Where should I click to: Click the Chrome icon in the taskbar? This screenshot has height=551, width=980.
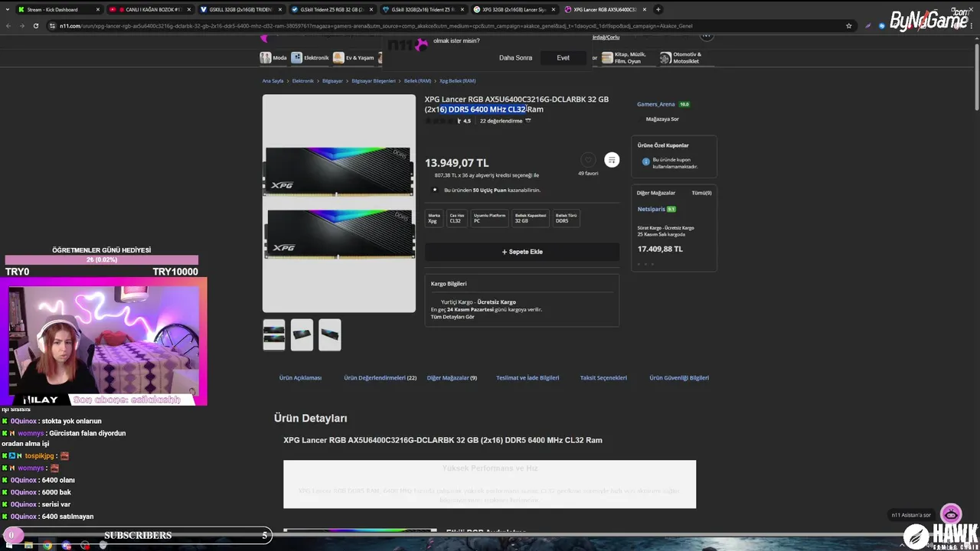47,546
